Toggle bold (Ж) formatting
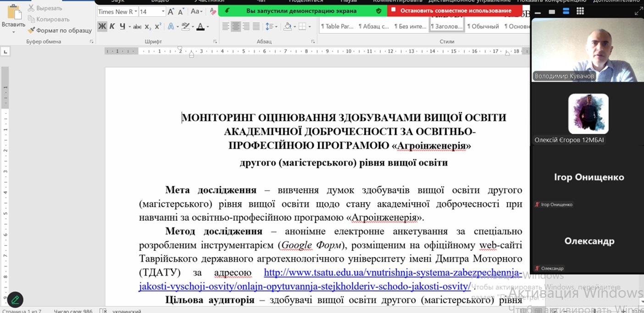 [102, 27]
